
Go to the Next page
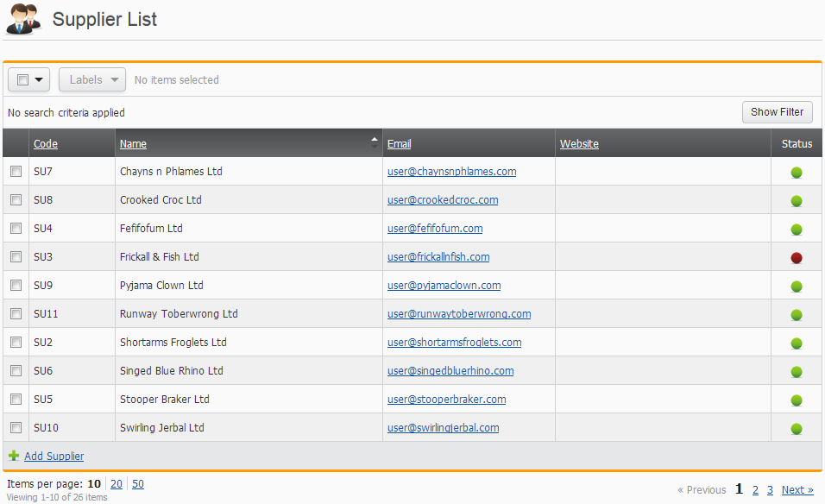(797, 490)
